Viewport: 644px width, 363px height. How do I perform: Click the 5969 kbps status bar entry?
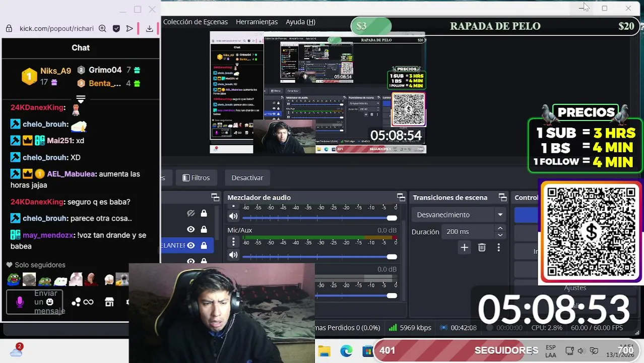coord(410,328)
